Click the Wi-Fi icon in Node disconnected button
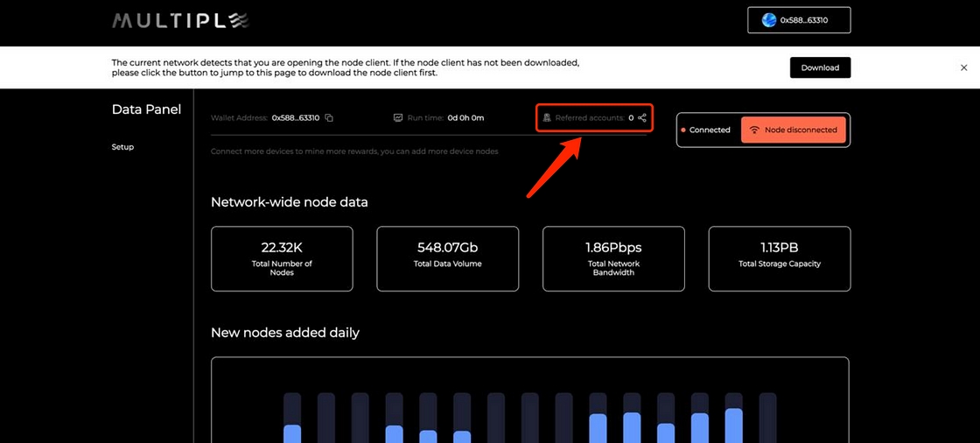Image resolution: width=980 pixels, height=443 pixels. coord(753,130)
